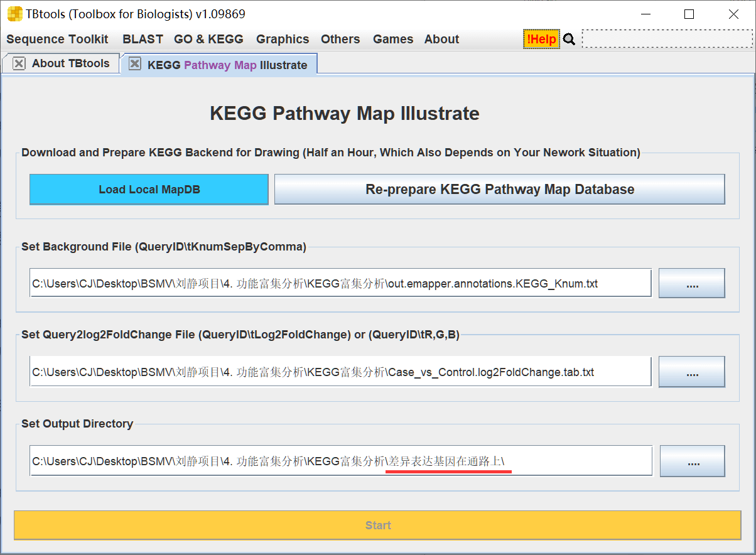Open the About menu
Viewport: 756px width, 555px height.
pyautogui.click(x=441, y=39)
